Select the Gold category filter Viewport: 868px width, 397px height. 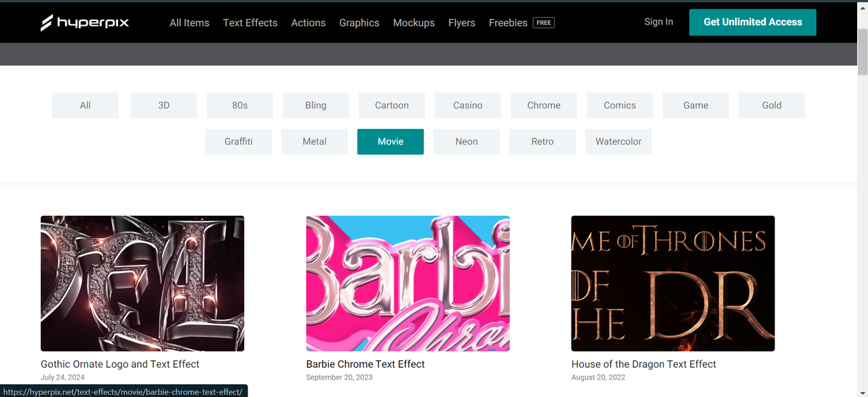click(x=772, y=105)
